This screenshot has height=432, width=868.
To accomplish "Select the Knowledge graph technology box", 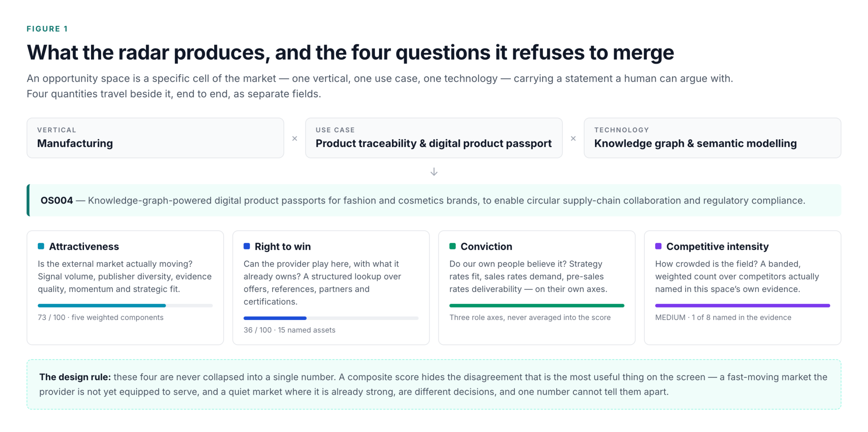I will (x=712, y=138).
